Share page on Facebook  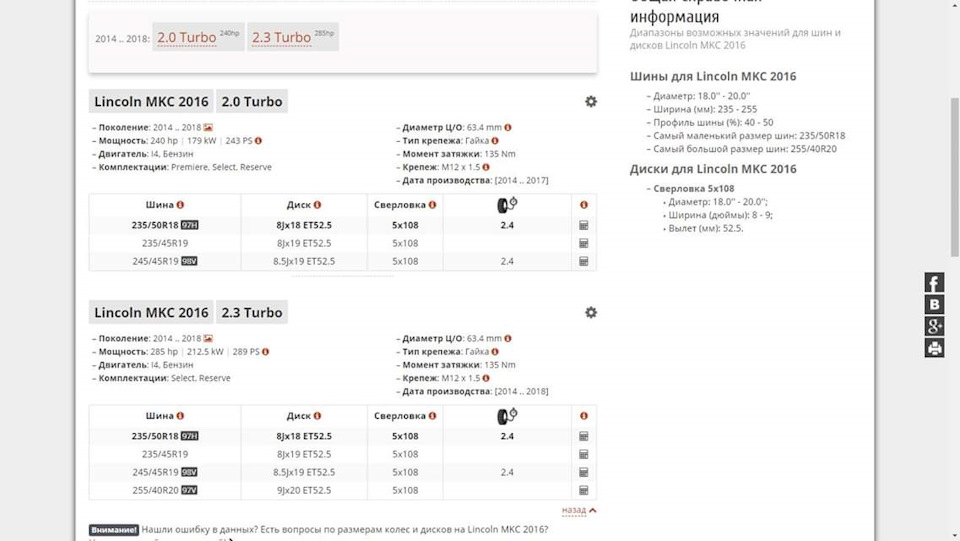pyautogui.click(x=934, y=283)
